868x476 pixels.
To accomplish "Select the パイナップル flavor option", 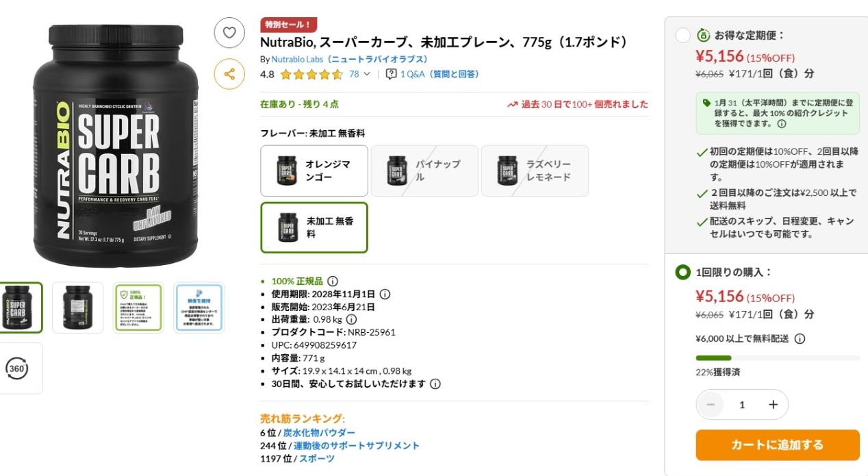I will (424, 171).
